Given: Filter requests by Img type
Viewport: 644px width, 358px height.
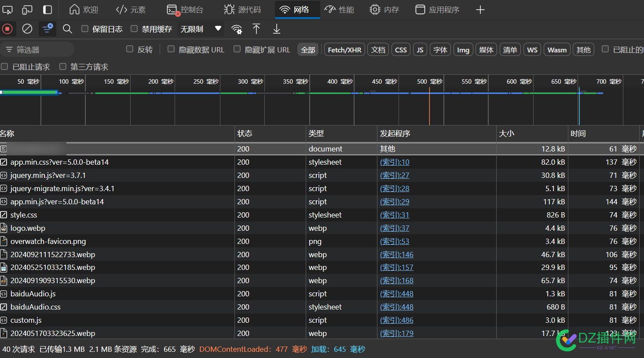Looking at the screenshot, I should click(x=463, y=50).
